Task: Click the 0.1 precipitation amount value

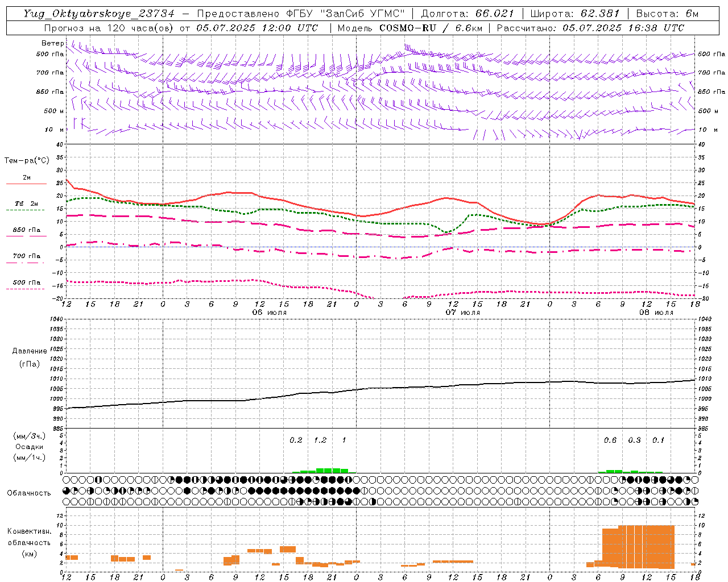Action: tap(658, 440)
